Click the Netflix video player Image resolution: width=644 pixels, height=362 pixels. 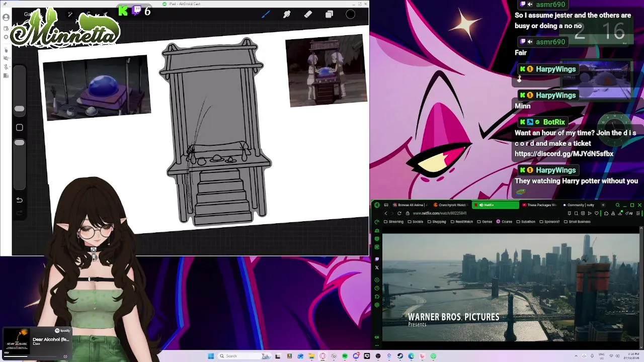[x=511, y=287]
